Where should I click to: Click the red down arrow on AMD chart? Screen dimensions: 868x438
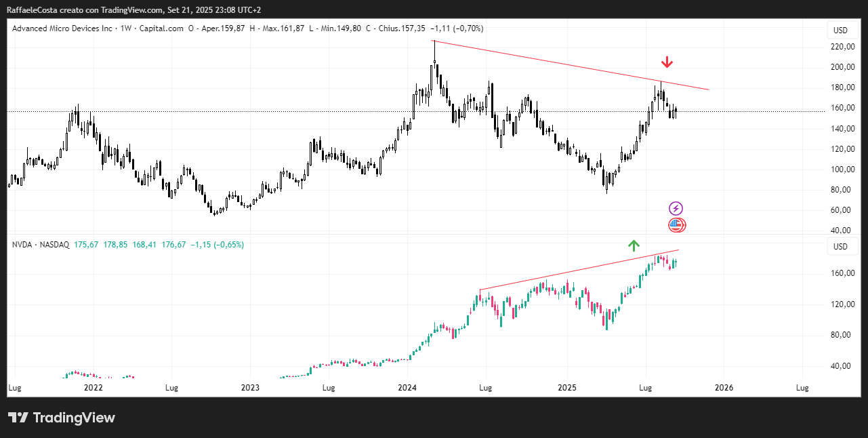(x=667, y=62)
